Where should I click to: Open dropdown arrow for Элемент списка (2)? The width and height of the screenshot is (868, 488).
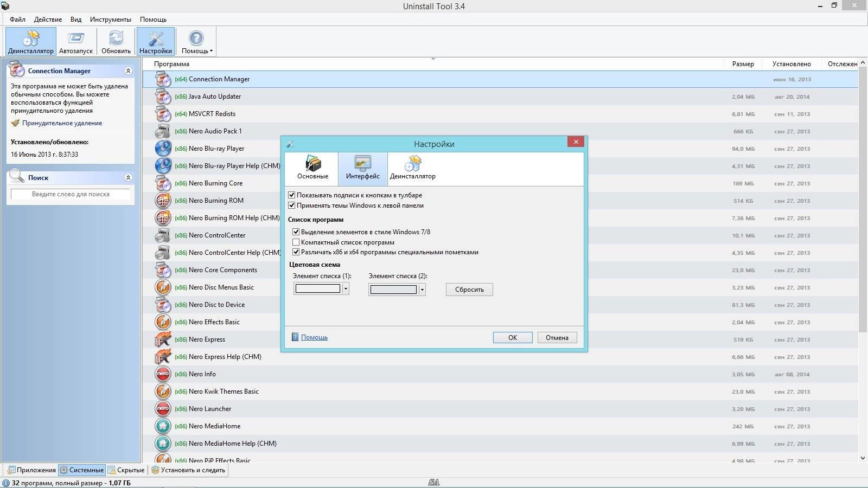point(422,290)
